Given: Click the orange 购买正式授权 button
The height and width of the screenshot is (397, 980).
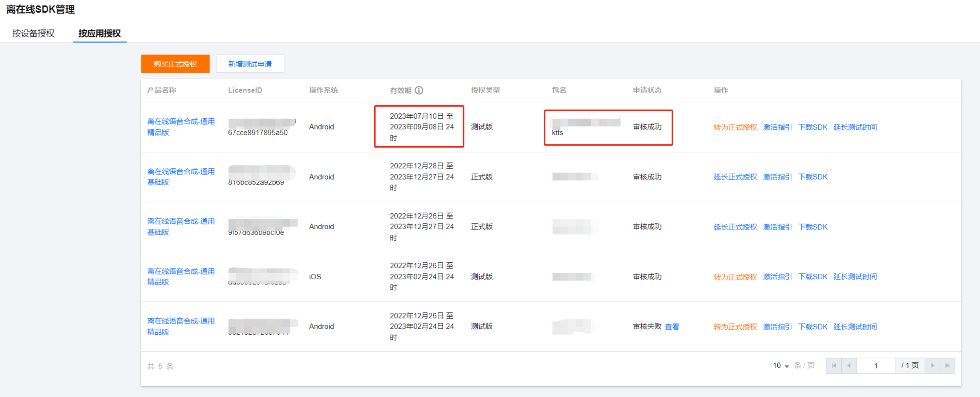Looking at the screenshot, I should 175,64.
